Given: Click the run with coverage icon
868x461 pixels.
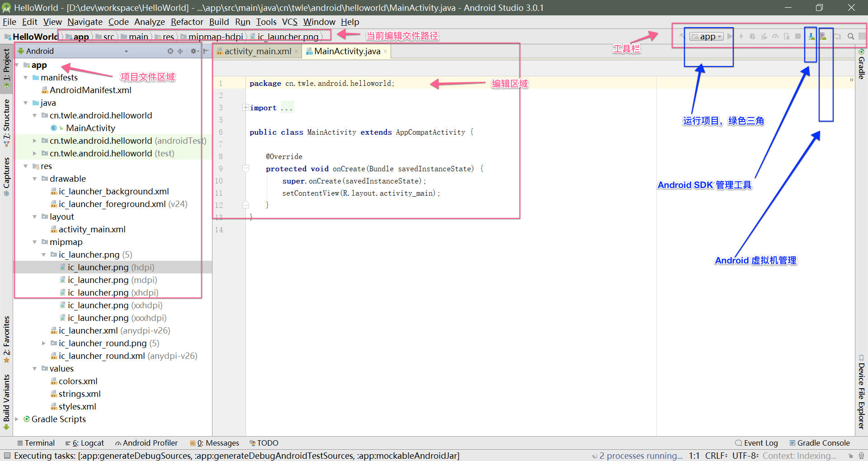Looking at the screenshot, I should pos(764,36).
